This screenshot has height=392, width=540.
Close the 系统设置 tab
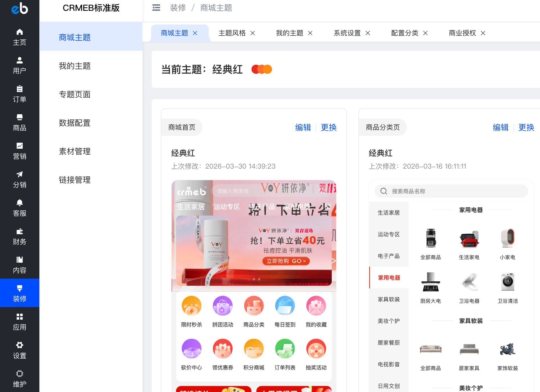point(368,33)
